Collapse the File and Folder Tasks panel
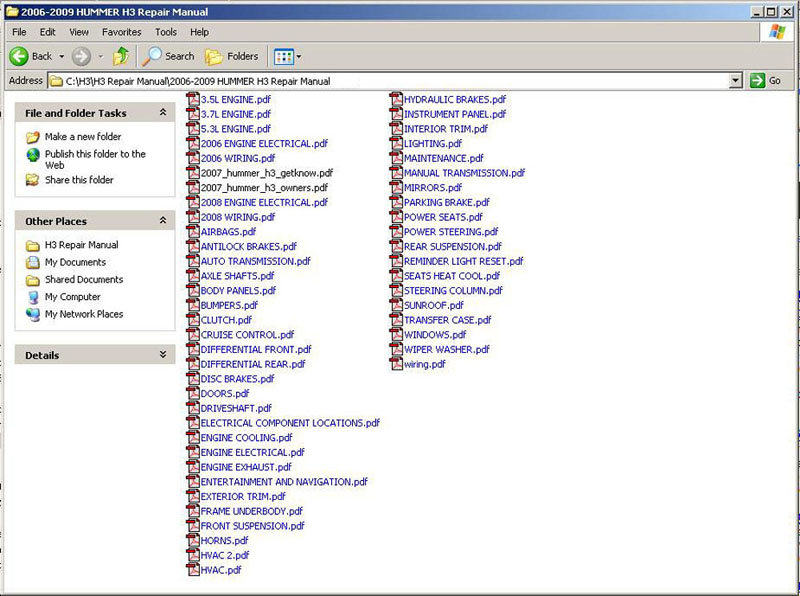The width and height of the screenshot is (800, 596). coord(163,112)
